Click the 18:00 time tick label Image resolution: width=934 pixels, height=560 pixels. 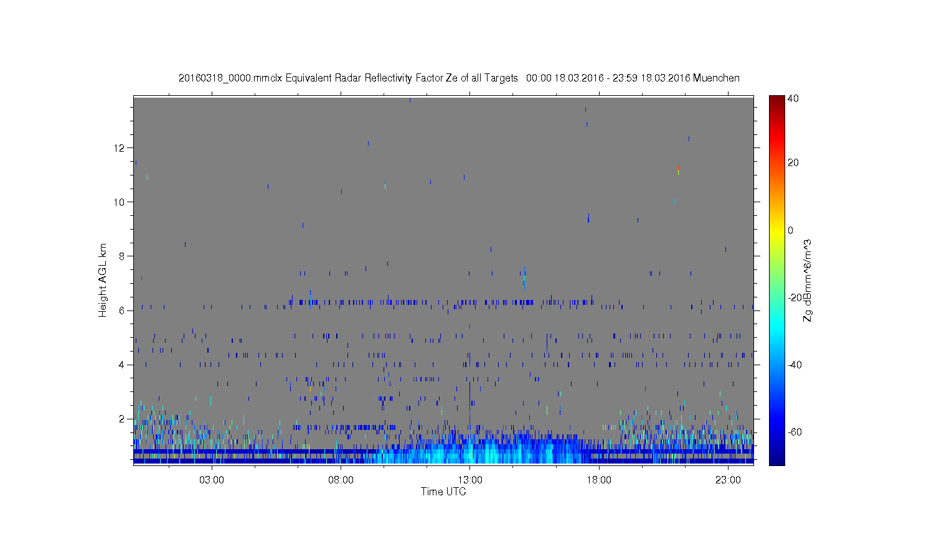pyautogui.click(x=599, y=480)
